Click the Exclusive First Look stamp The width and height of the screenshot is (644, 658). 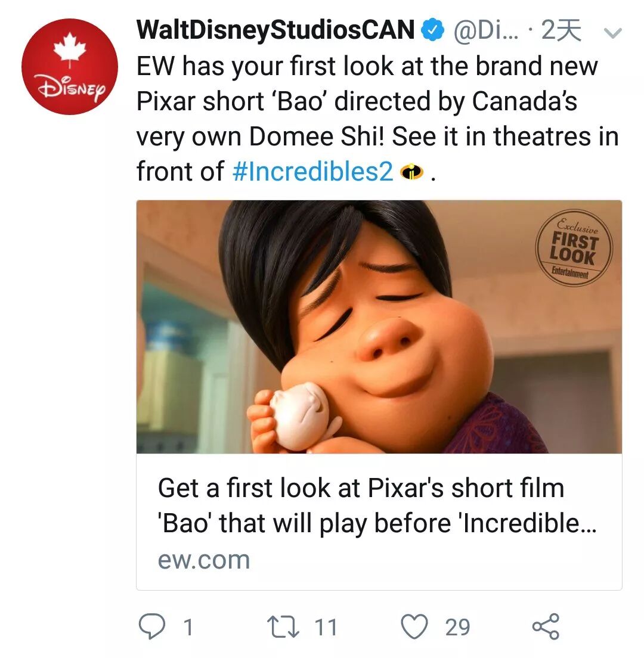coord(574,247)
